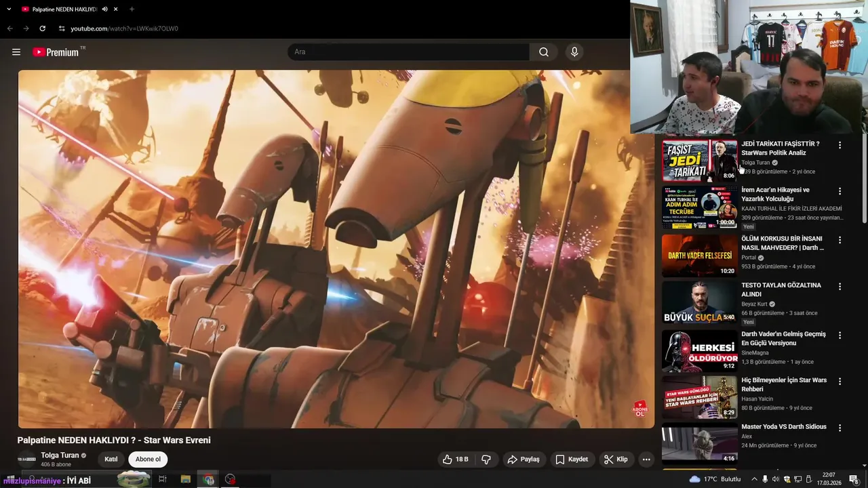Open the YouTube guide hamburger menu
868x488 pixels.
[x=16, y=52]
